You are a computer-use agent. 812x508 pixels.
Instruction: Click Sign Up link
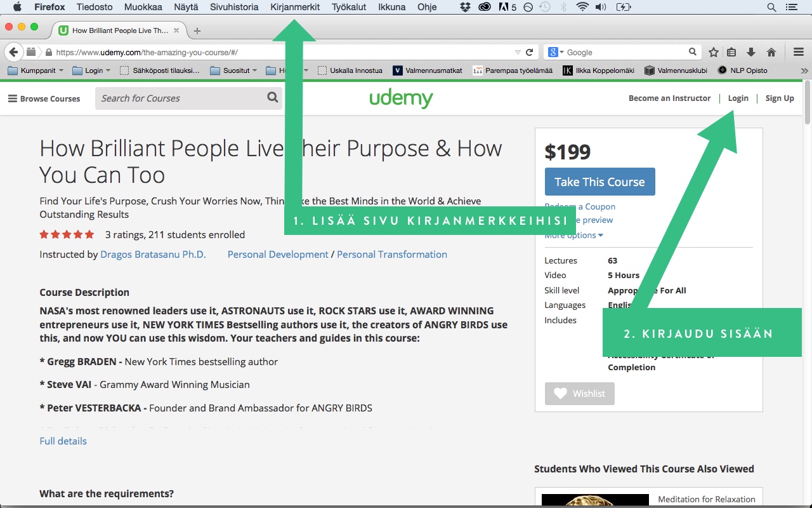(780, 98)
